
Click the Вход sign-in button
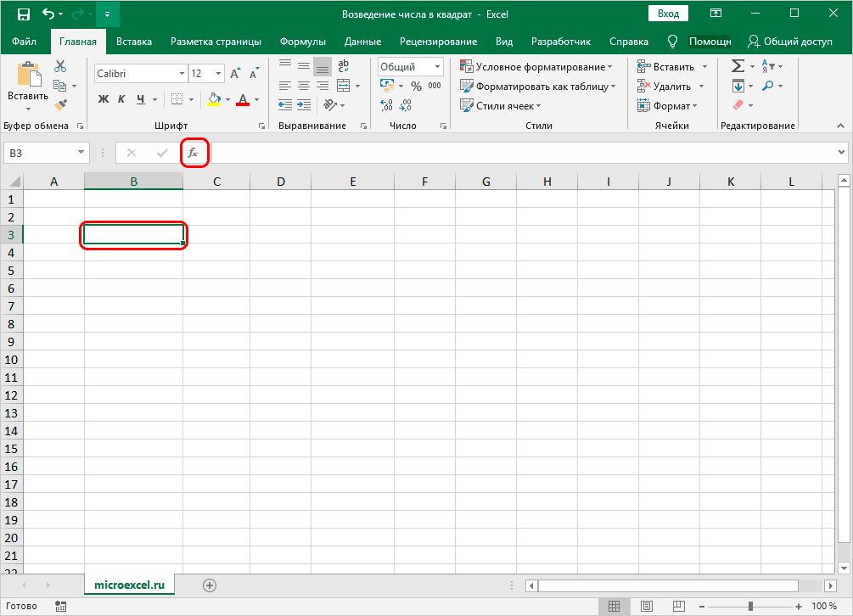pos(668,14)
